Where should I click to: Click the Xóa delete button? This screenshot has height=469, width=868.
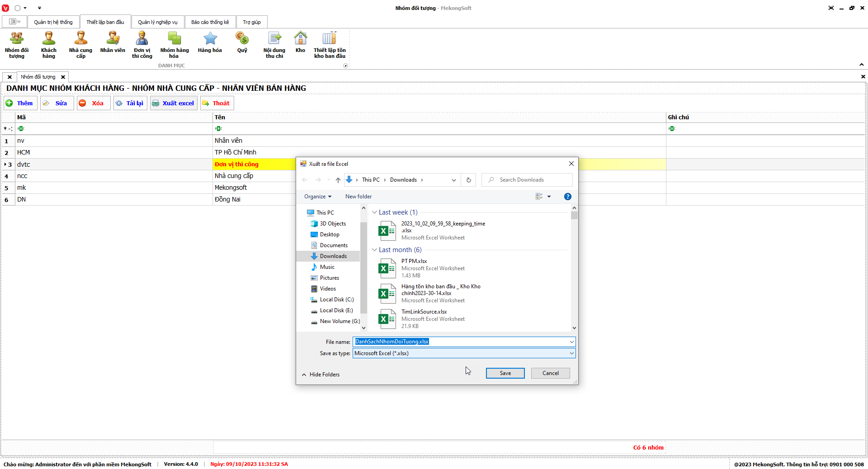(93, 103)
